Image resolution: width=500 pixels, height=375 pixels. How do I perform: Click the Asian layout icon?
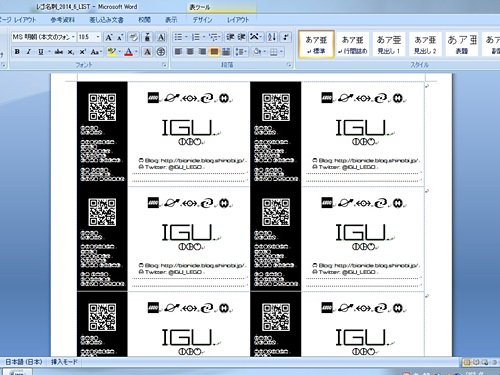[x=255, y=37]
